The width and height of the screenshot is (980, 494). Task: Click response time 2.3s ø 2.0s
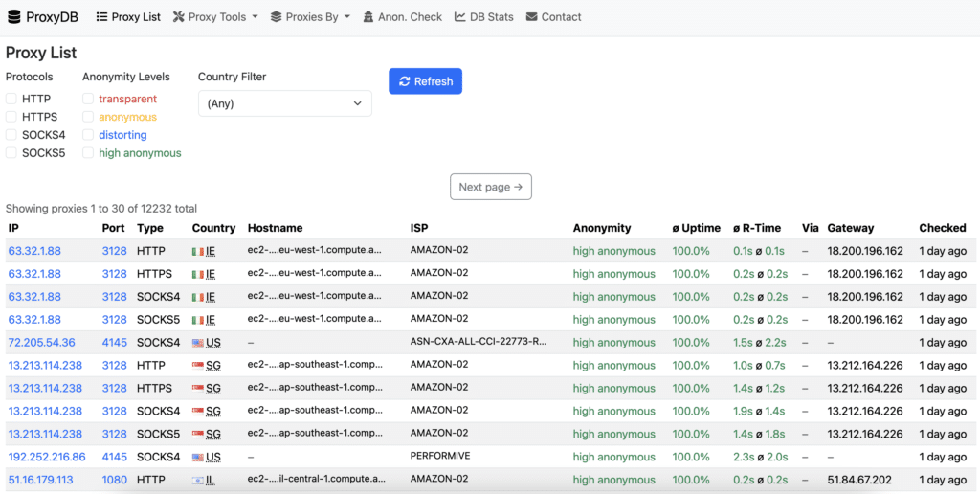(x=760, y=457)
